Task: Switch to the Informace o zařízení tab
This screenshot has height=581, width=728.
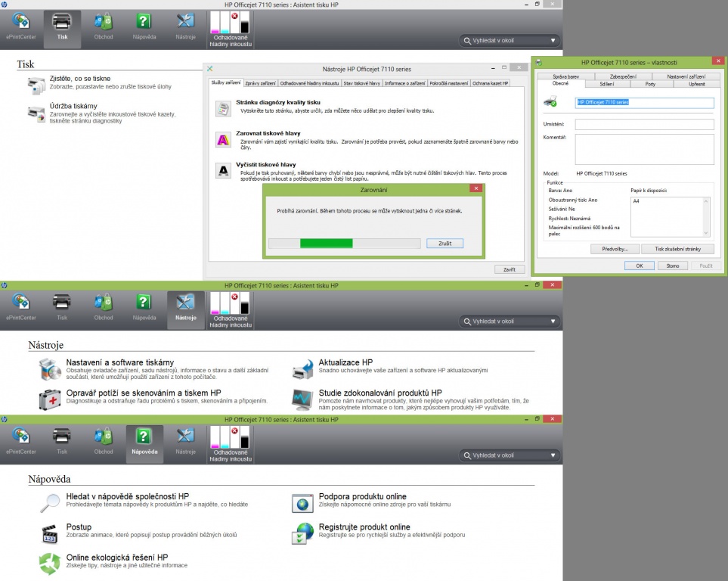Action: pyautogui.click(x=405, y=83)
